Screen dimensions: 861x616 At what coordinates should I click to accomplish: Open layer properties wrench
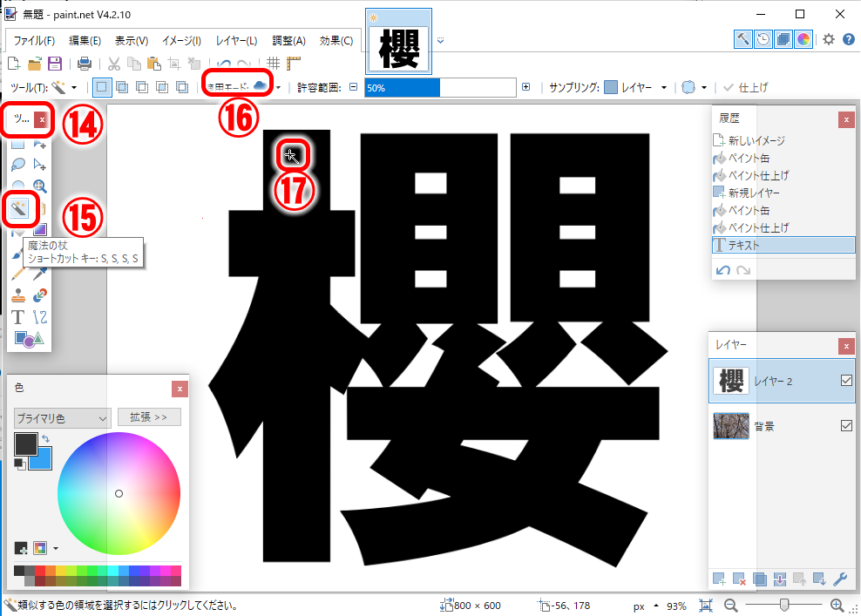pos(840,579)
